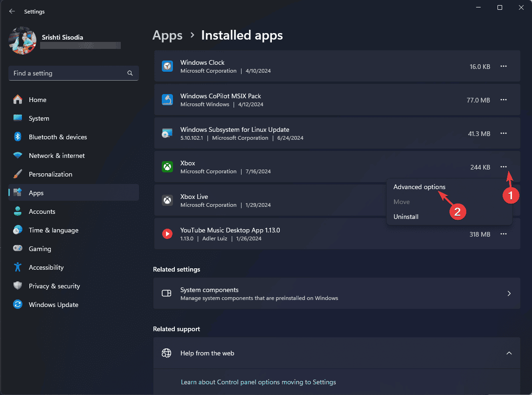Screen dimensions: 532x395
Task: Click the System monitor icon in the sidebar
Action: click(18, 118)
